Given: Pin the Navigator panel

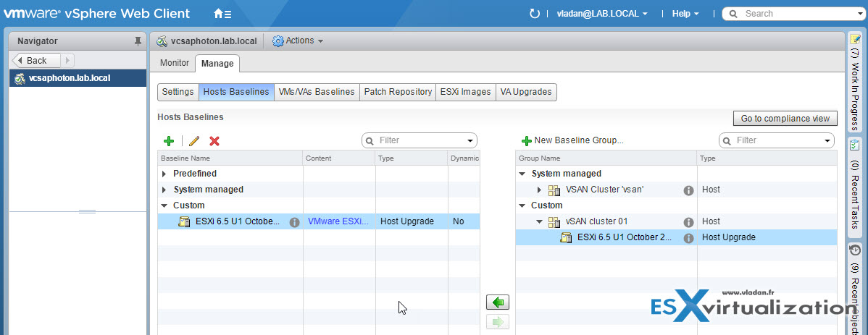Looking at the screenshot, I should pyautogui.click(x=138, y=41).
